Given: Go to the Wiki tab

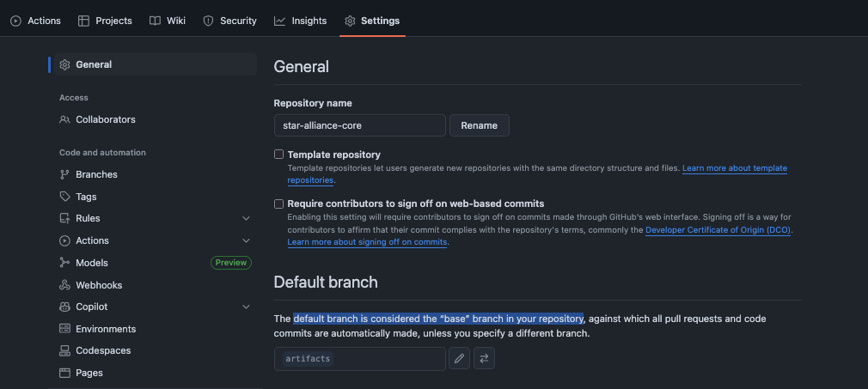Looking at the screenshot, I should pyautogui.click(x=167, y=21).
